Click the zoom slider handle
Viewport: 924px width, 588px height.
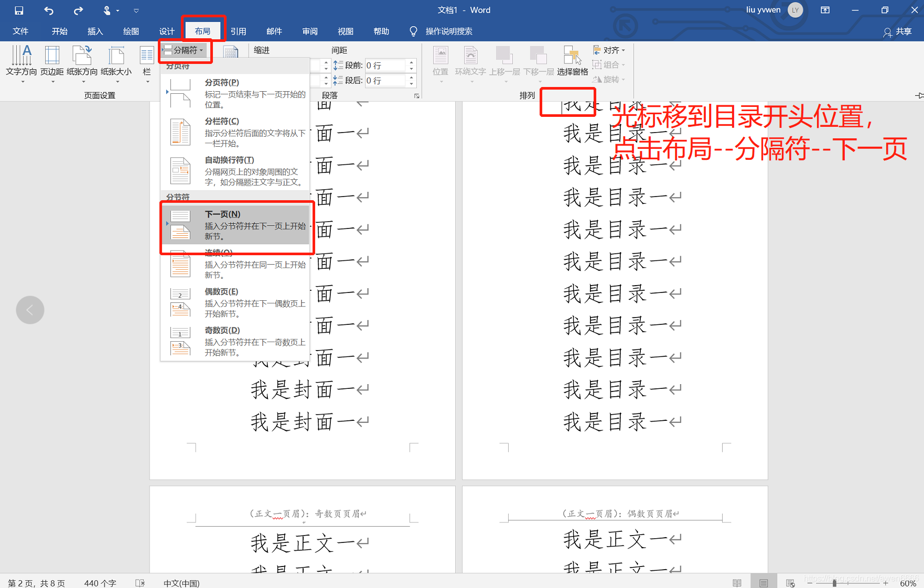(834, 583)
